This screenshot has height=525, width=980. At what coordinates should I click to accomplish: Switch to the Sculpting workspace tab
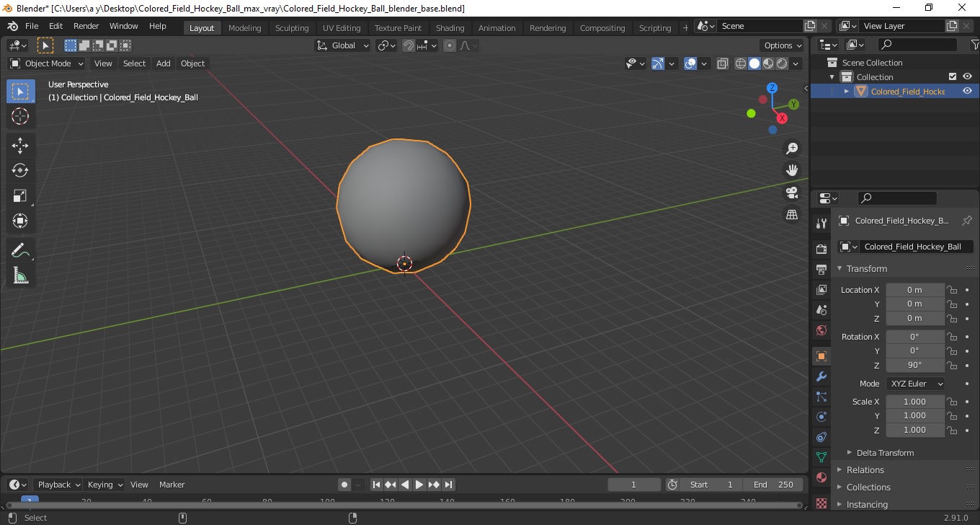tap(292, 28)
